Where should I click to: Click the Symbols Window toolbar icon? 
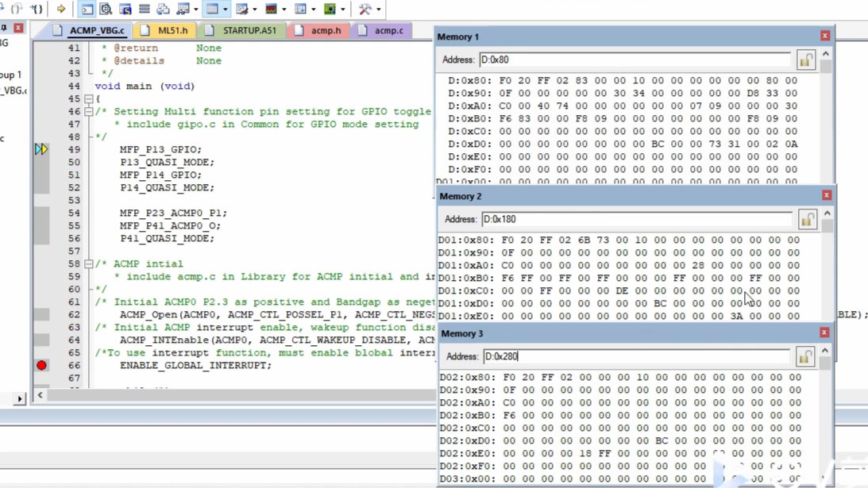click(125, 10)
